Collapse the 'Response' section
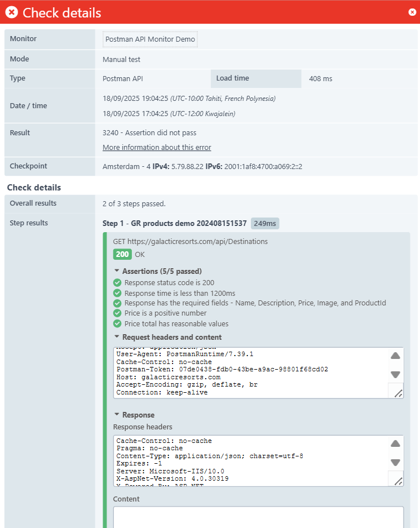 pyautogui.click(x=116, y=414)
